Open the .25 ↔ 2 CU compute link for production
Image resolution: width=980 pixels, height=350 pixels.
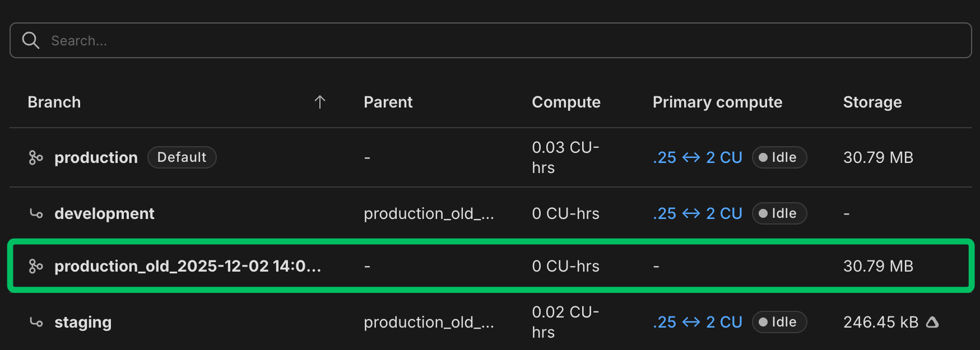pos(697,157)
